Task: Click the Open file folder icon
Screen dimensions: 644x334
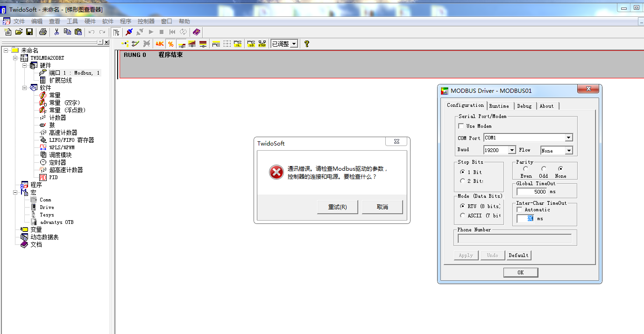Action: [x=19, y=32]
